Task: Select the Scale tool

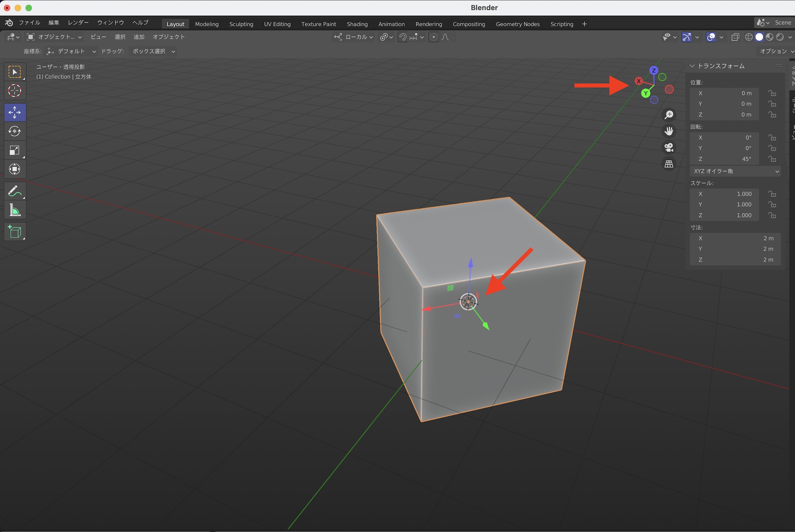Action: tap(15, 150)
